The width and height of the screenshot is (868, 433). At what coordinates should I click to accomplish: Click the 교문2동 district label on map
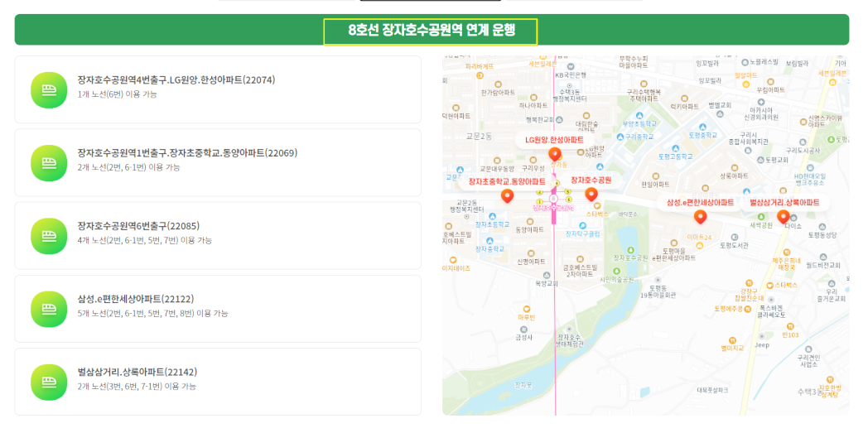pos(479,136)
